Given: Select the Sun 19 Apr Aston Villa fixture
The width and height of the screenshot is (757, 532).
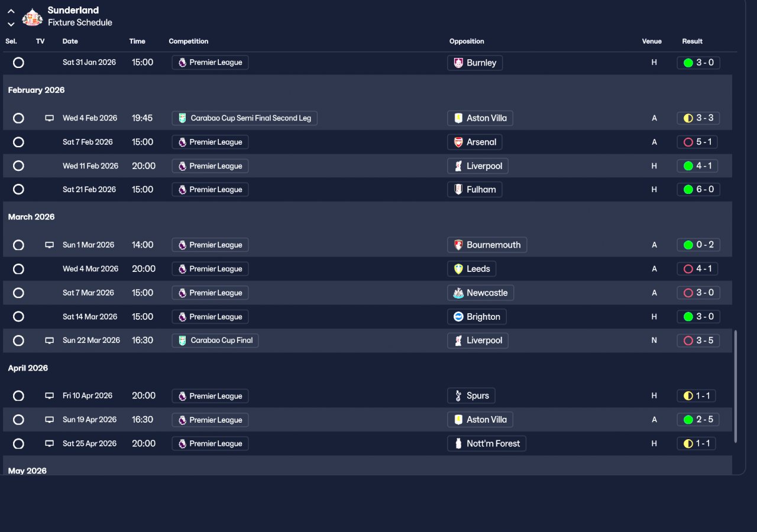Looking at the screenshot, I should pos(18,420).
